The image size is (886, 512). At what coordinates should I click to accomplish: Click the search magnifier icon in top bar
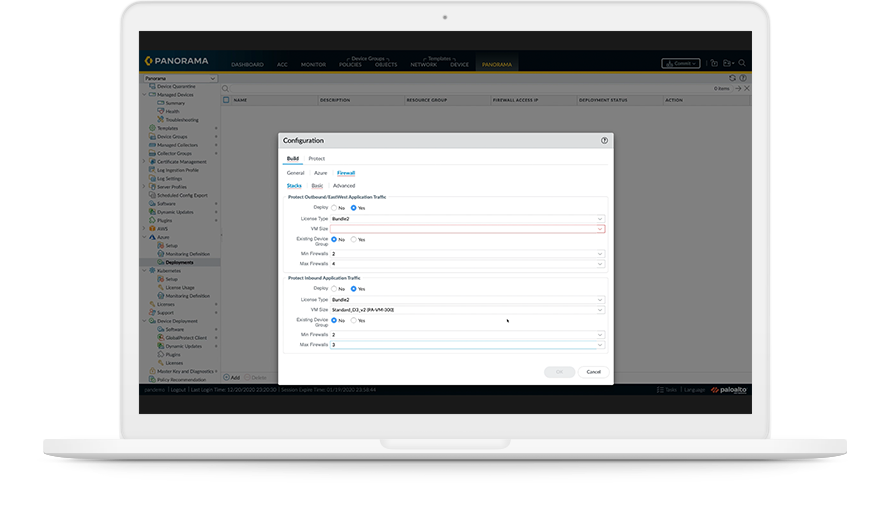(742, 63)
